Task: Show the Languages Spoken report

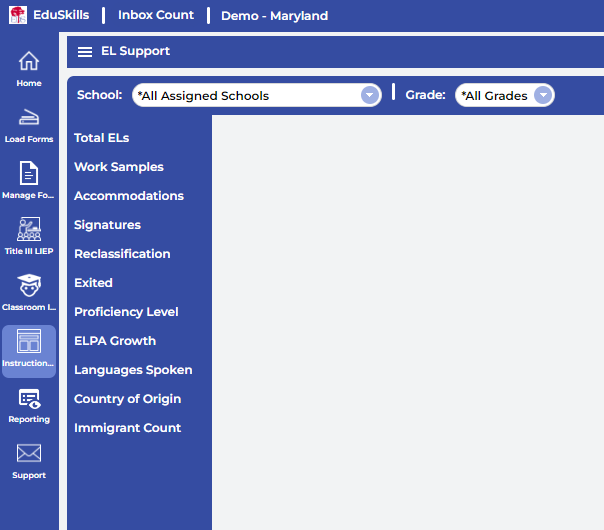Action: 133,370
